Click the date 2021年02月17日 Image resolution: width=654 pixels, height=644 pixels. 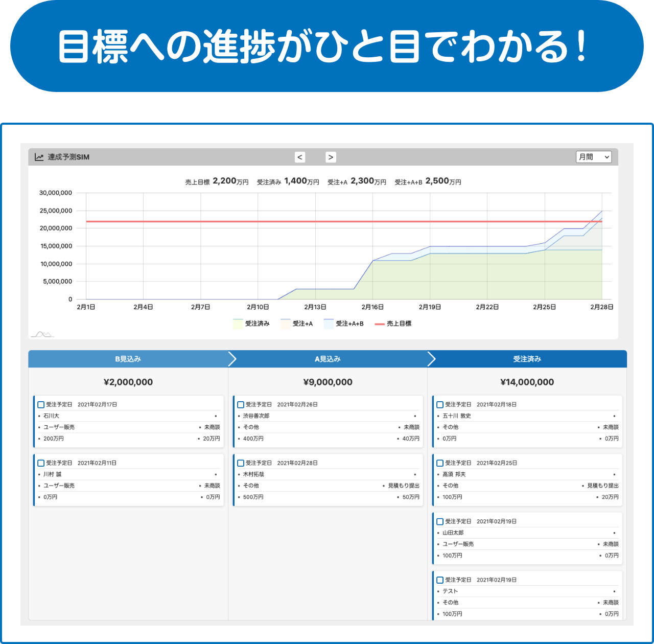98,404
